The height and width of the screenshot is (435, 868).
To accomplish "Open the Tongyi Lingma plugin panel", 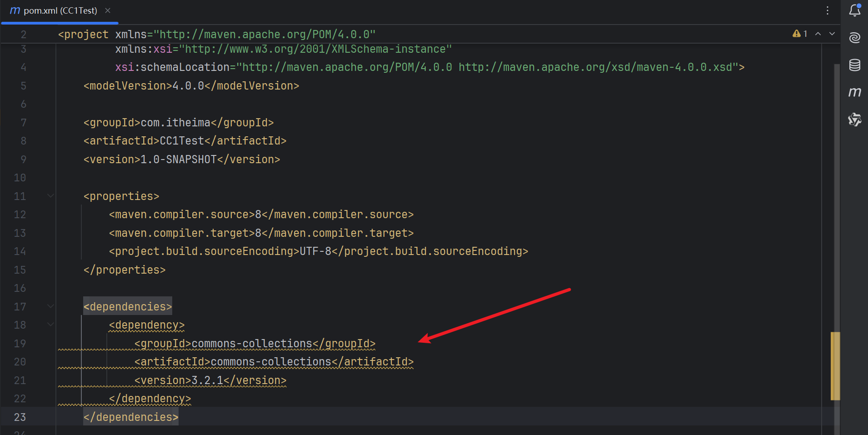I will click(854, 120).
